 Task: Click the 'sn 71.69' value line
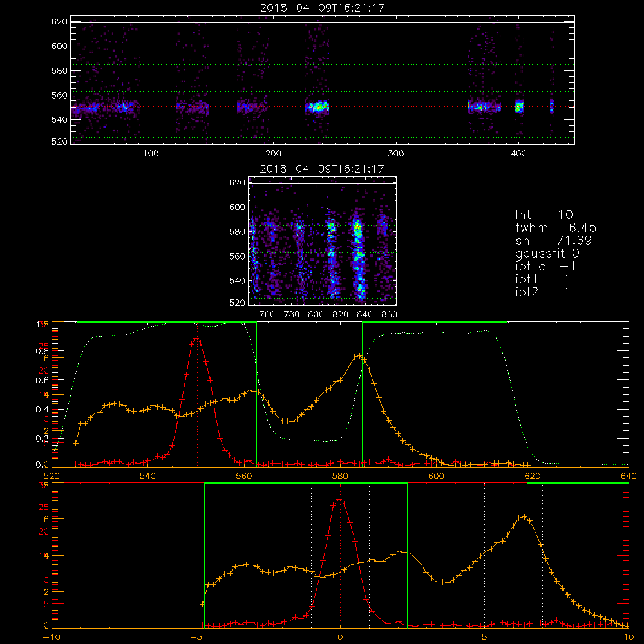554,240
